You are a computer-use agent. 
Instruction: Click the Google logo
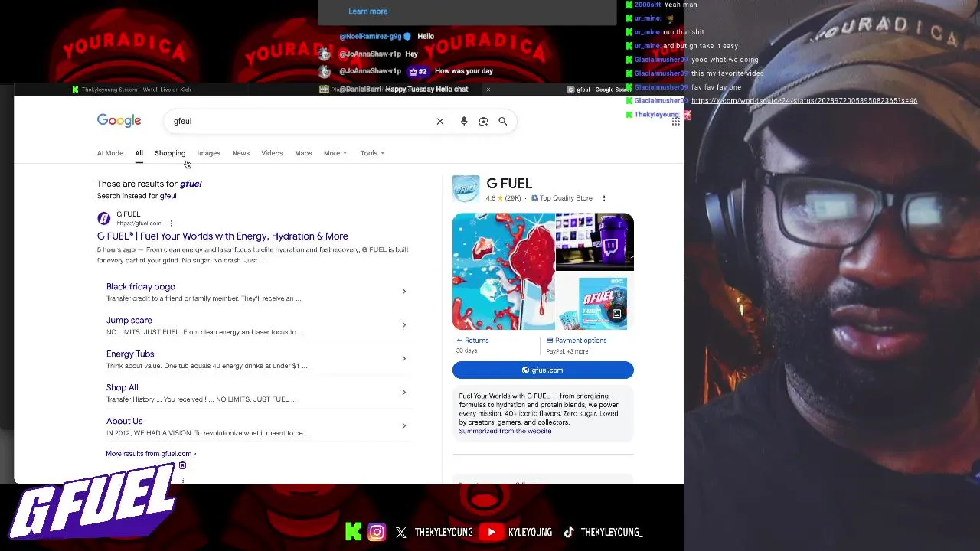click(119, 121)
